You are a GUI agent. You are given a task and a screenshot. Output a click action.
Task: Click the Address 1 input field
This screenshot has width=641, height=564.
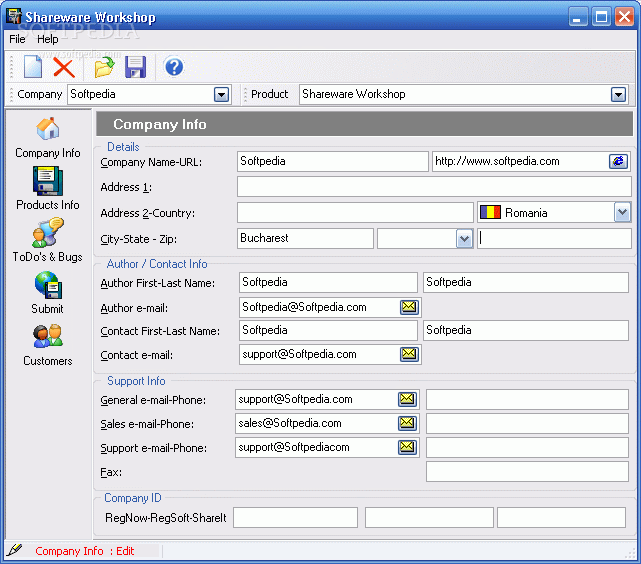click(x=434, y=187)
